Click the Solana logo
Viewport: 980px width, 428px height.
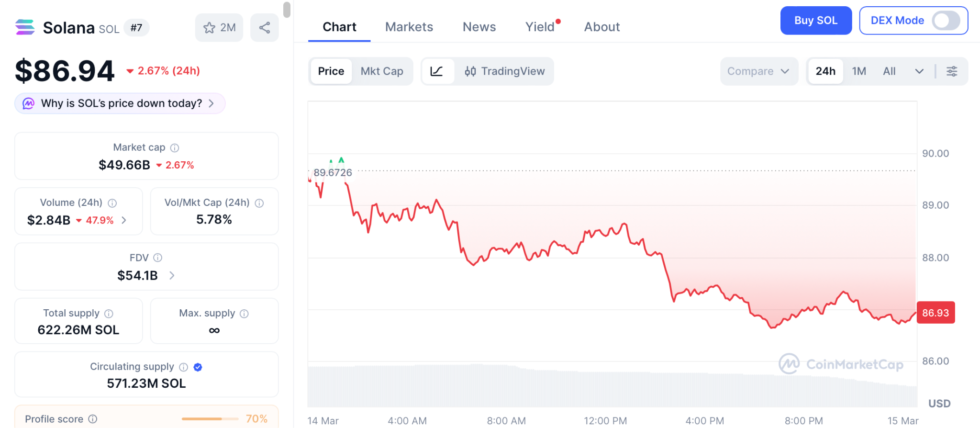tap(25, 27)
